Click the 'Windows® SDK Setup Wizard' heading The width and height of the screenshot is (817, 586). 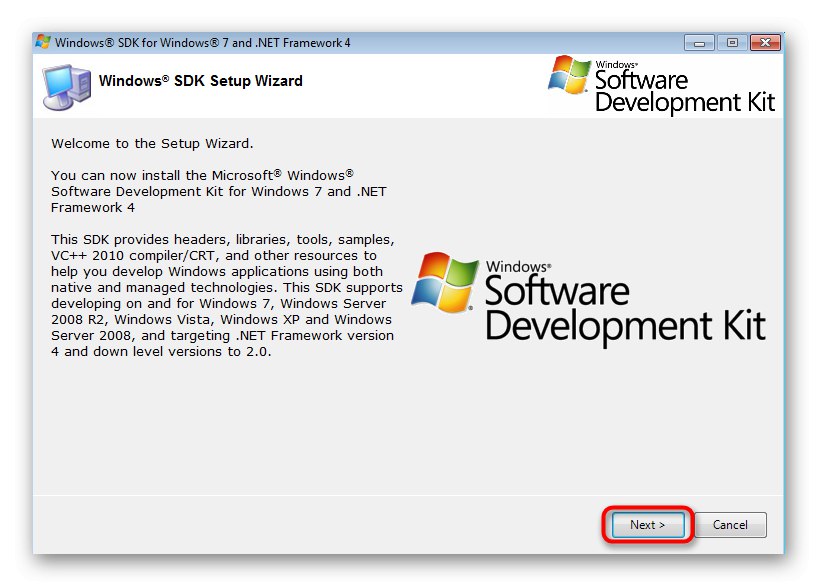[x=201, y=81]
